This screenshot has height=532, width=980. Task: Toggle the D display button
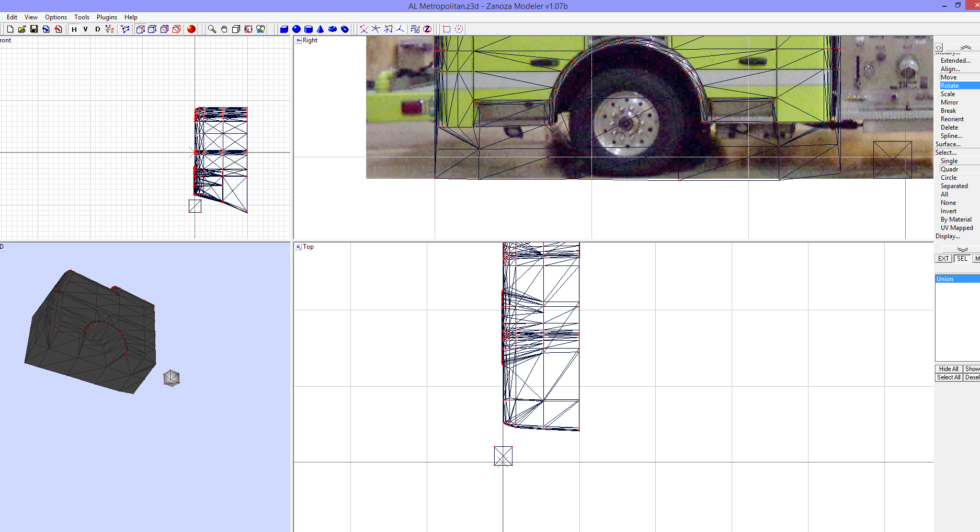click(x=97, y=29)
